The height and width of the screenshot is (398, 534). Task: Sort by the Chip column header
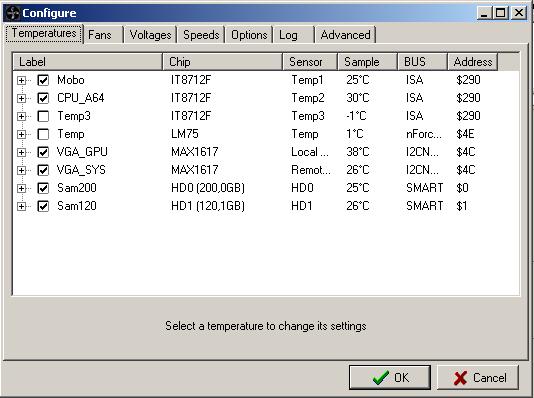click(223, 62)
